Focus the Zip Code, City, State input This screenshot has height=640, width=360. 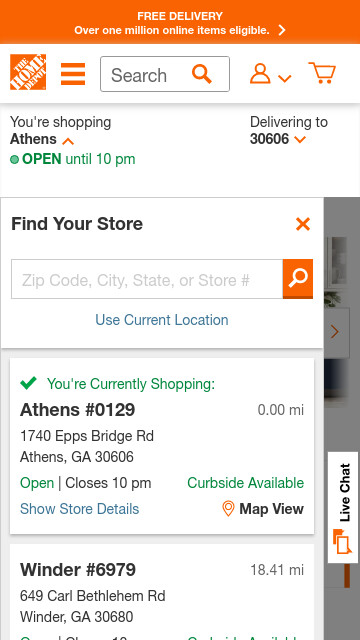pos(147,279)
